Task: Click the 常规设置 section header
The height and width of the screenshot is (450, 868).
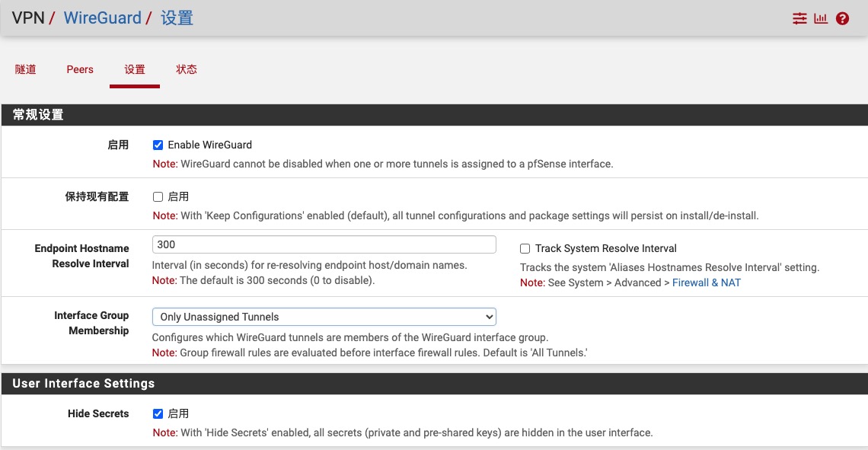Action: coord(38,115)
